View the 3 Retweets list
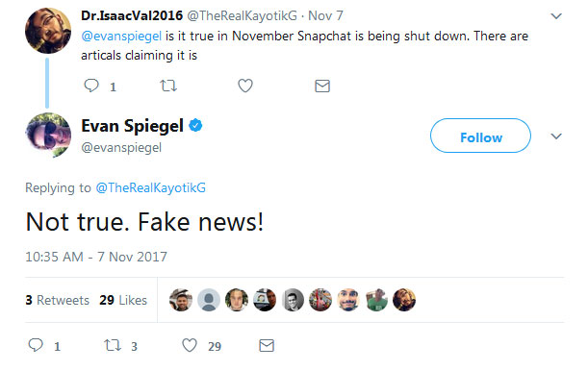This screenshot has height=371, width=588. [x=58, y=300]
